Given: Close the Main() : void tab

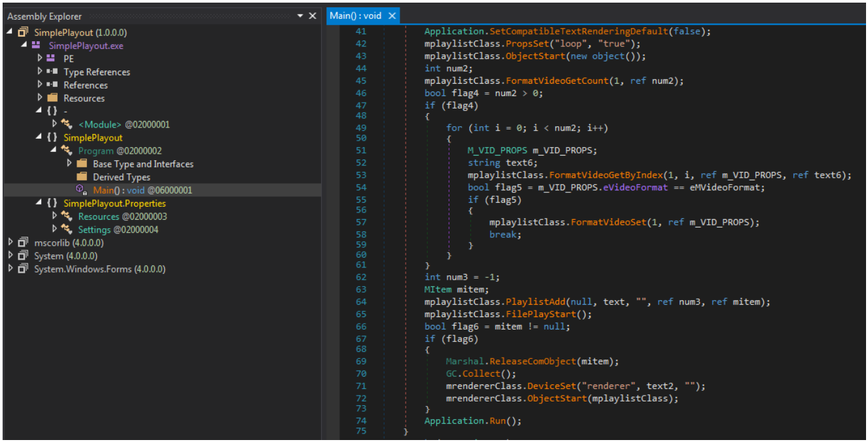Looking at the screenshot, I should [x=392, y=16].
